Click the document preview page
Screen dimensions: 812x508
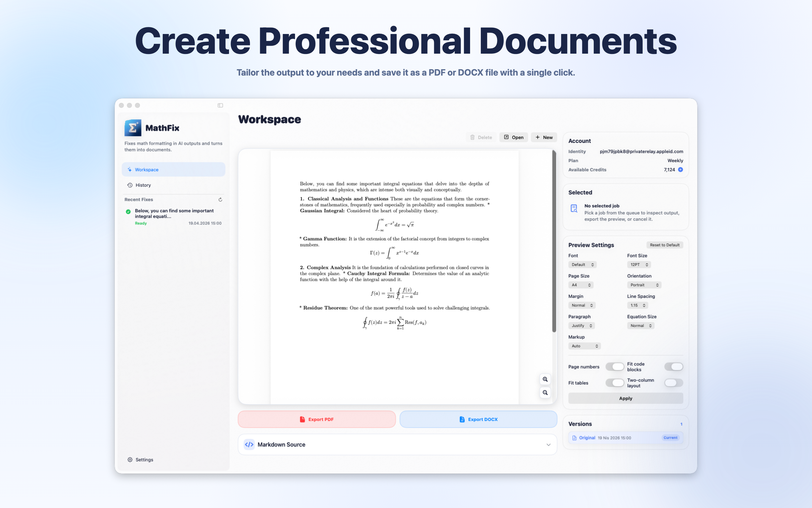(x=394, y=277)
